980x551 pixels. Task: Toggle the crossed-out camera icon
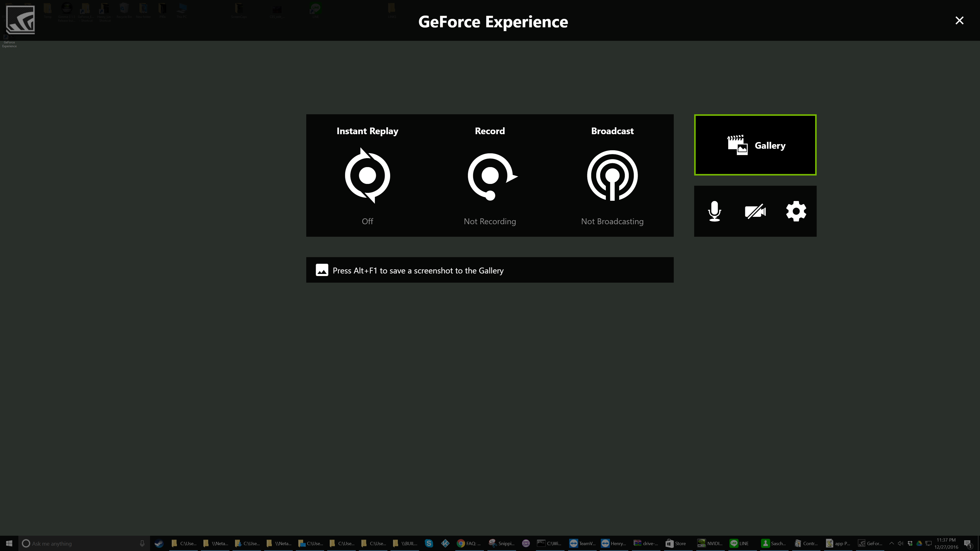[x=755, y=211]
